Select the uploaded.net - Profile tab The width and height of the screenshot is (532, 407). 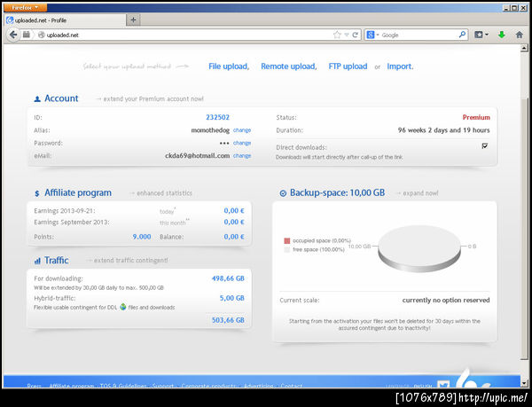coord(65,20)
